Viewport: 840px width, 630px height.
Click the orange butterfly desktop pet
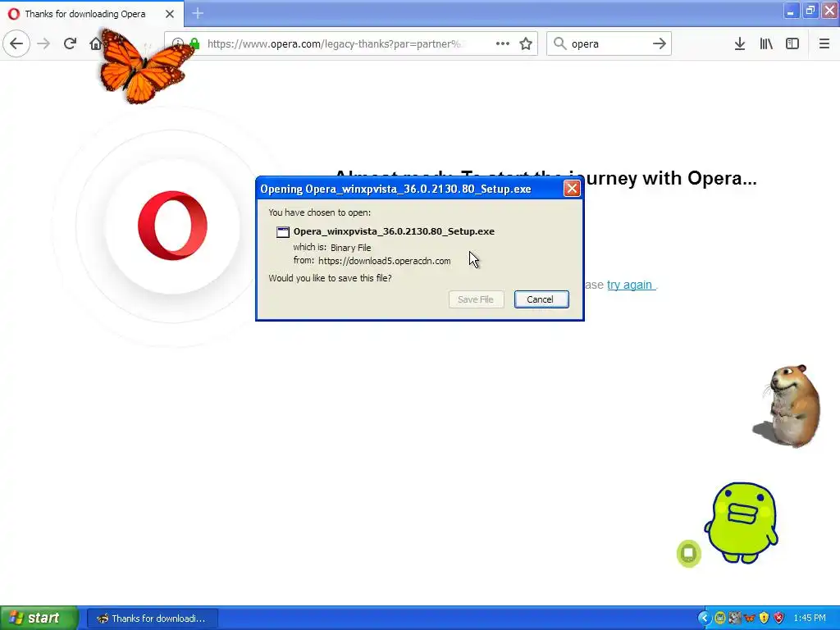click(x=143, y=67)
